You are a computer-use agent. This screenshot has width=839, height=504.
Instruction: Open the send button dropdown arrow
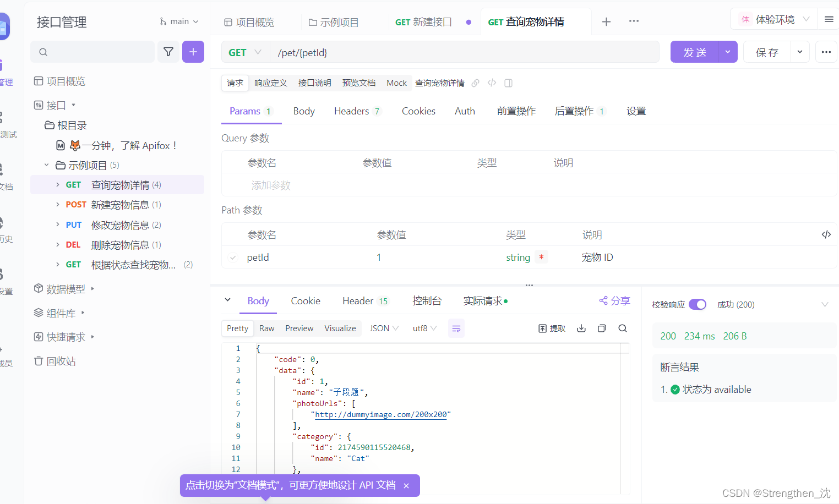[x=728, y=52]
